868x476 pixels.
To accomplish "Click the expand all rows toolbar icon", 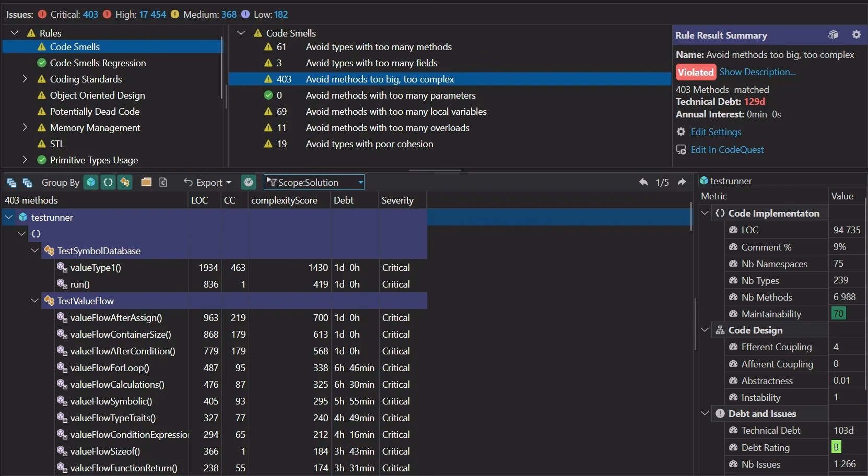I will 27,183.
